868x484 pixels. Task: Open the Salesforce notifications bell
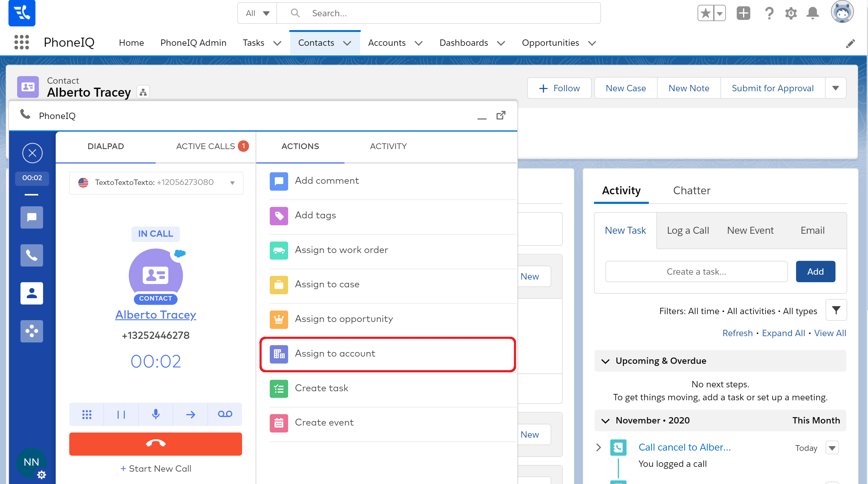coord(812,13)
